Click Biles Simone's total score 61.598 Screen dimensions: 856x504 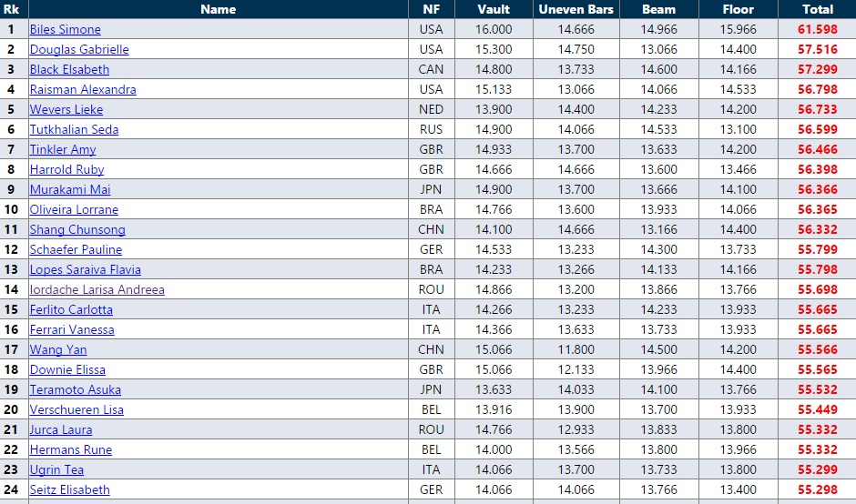tap(817, 30)
